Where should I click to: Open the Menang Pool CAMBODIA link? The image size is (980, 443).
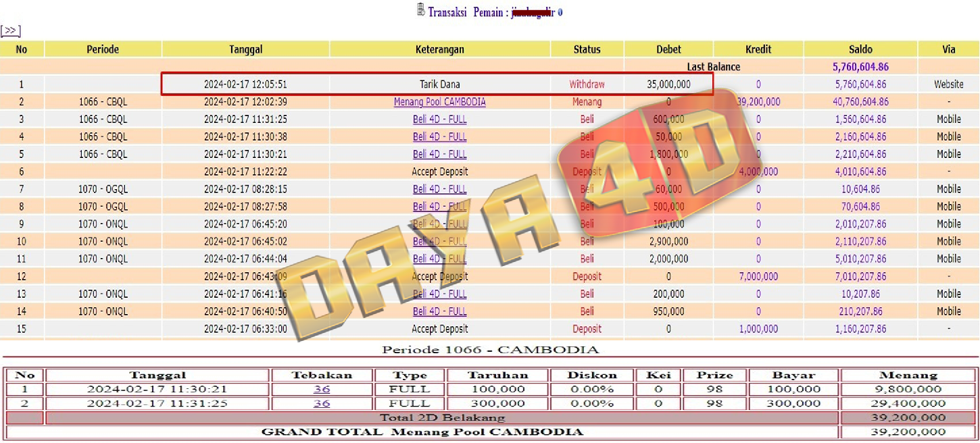click(439, 102)
